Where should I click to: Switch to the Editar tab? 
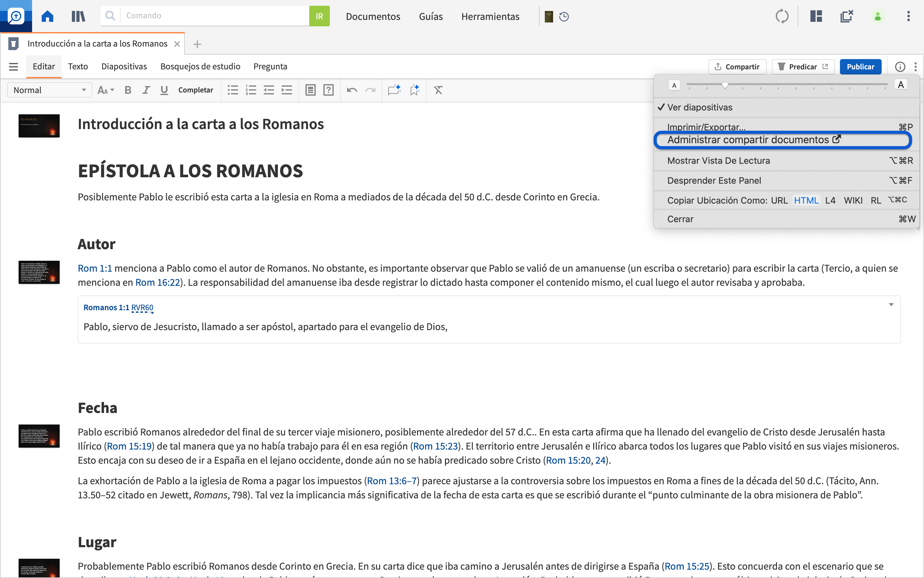click(x=44, y=66)
